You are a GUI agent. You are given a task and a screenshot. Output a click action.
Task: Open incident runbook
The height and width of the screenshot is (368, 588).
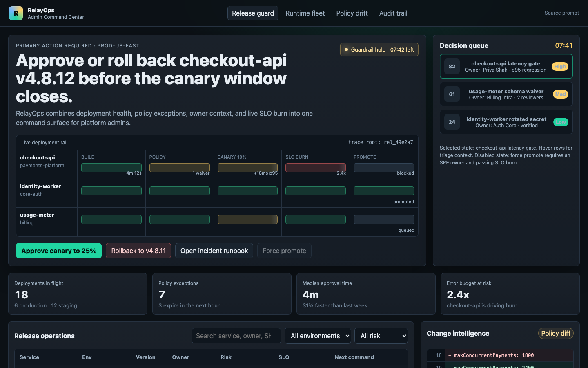tap(214, 251)
